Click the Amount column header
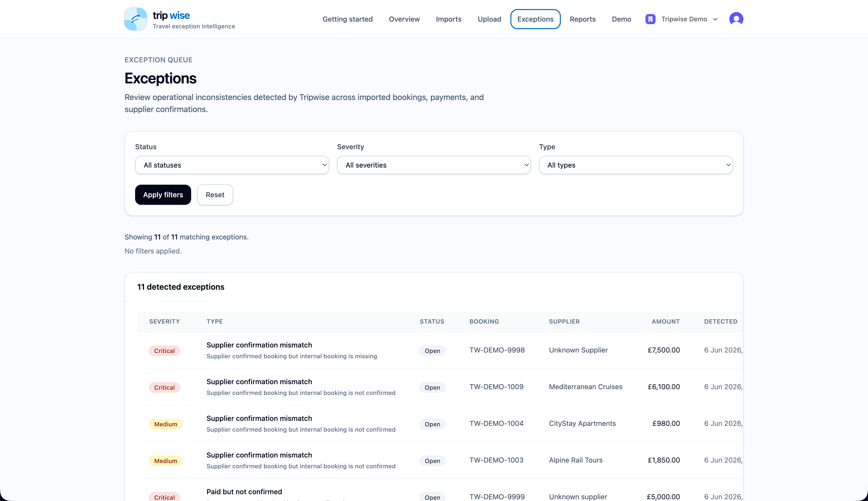The height and width of the screenshot is (501, 868). click(666, 321)
